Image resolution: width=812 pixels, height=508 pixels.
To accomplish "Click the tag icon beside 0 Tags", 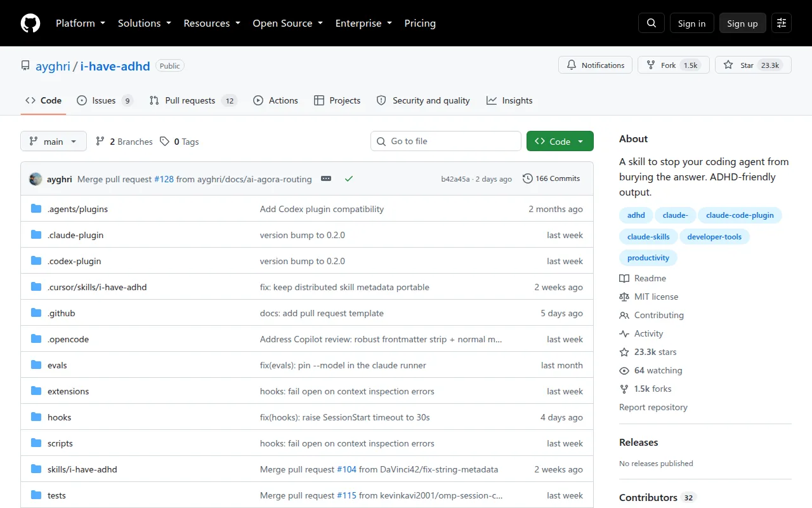I will [x=165, y=142].
